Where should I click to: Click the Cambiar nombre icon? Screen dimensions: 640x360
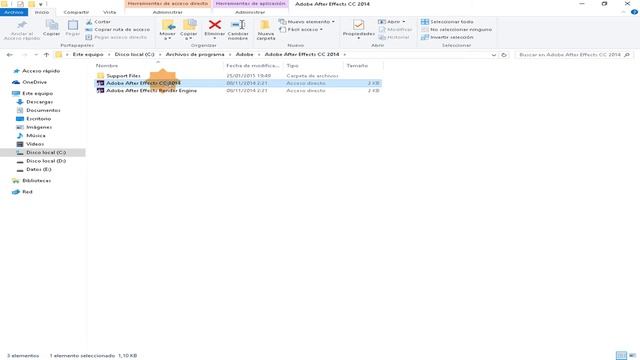tap(238, 24)
